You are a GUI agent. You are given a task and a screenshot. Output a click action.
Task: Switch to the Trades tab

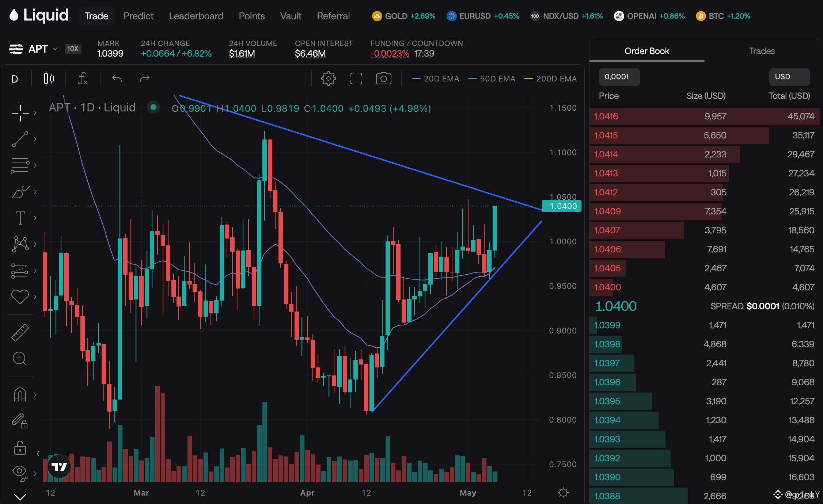point(762,51)
